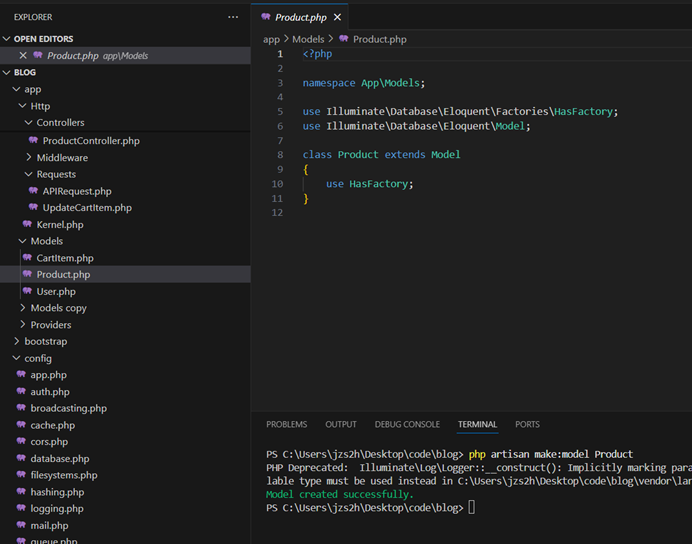This screenshot has width=692, height=544.
Task: Select the TERMINAL panel tab
Action: click(x=477, y=424)
